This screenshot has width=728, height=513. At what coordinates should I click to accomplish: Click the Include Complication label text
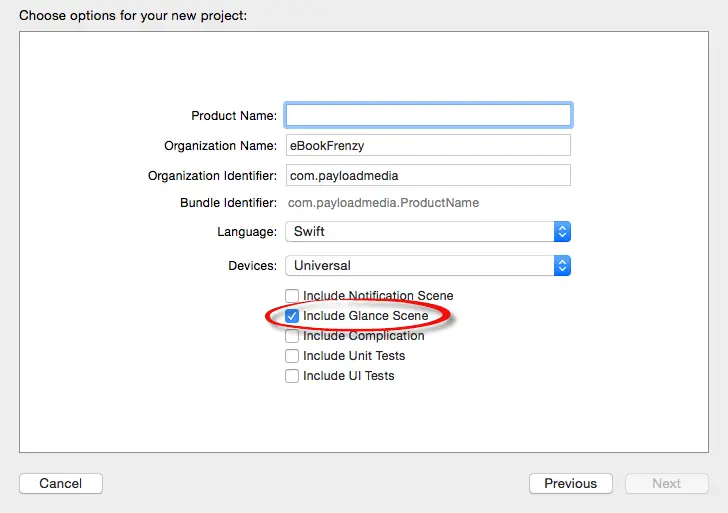tap(364, 336)
